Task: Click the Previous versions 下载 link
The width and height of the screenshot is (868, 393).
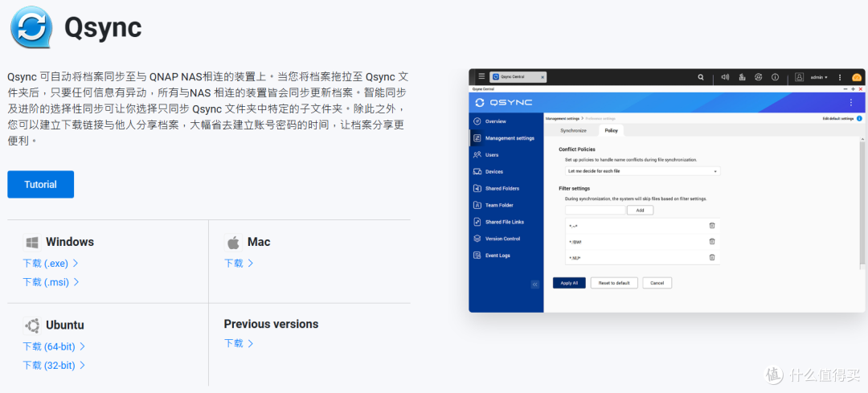Action: (239, 343)
